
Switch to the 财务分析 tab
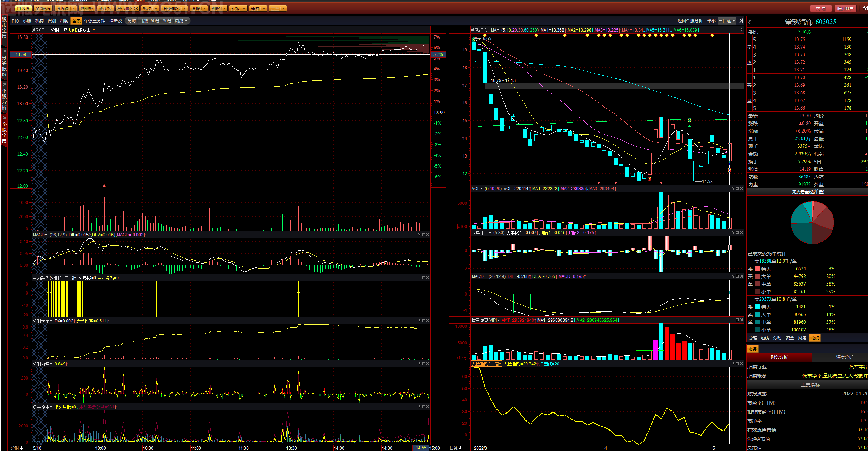click(779, 357)
